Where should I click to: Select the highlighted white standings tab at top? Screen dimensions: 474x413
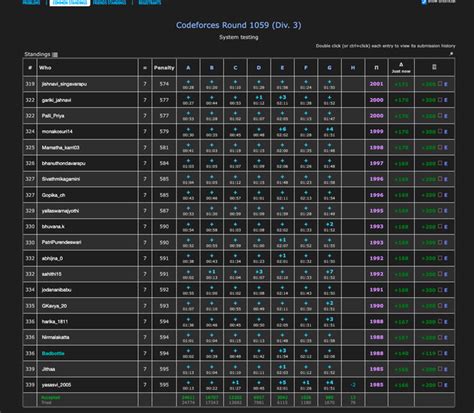(x=70, y=3)
